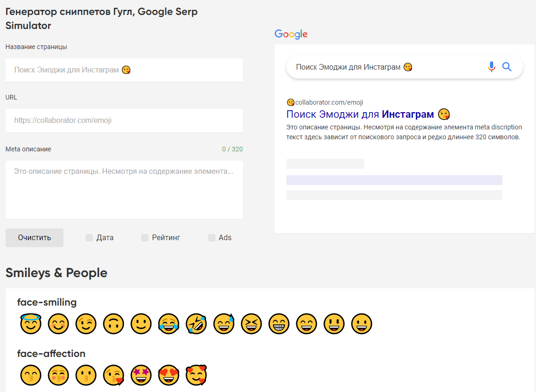Choose the star-struck emoji

tap(141, 375)
